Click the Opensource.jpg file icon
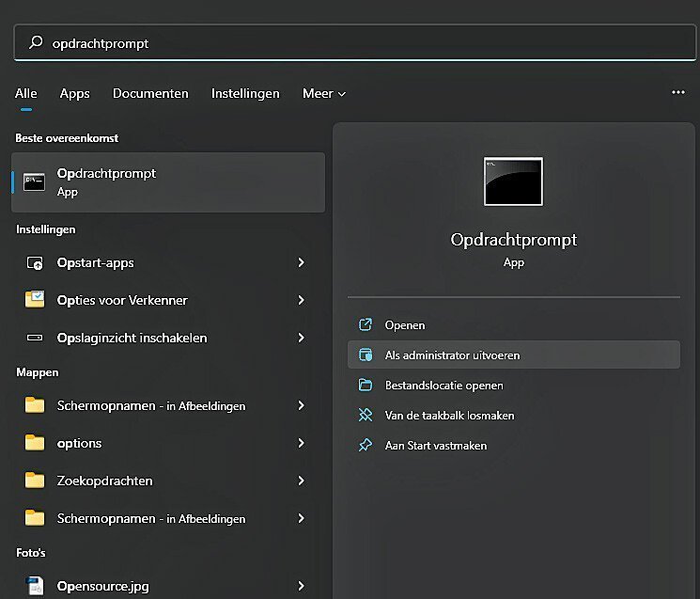 [x=35, y=586]
